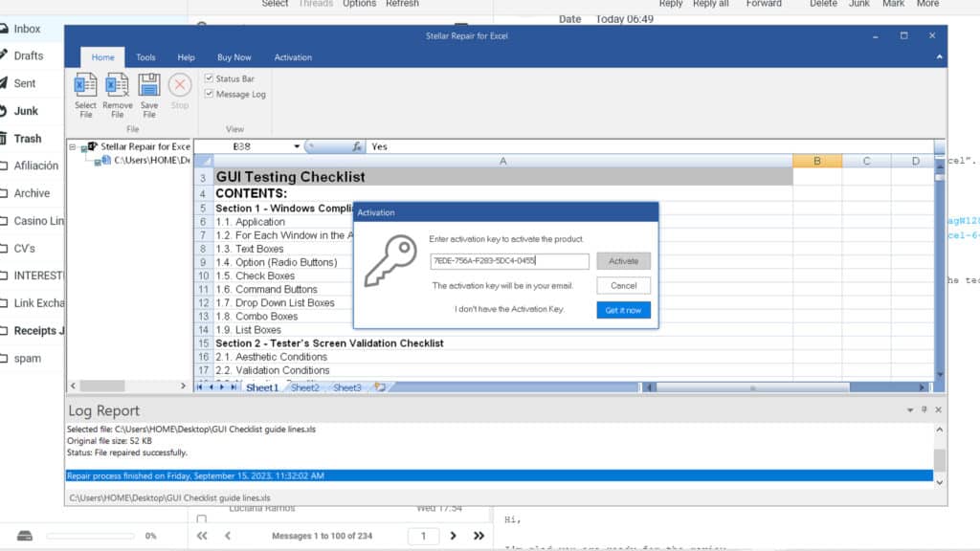
Task: Click the page number field showing 1
Action: 423,536
